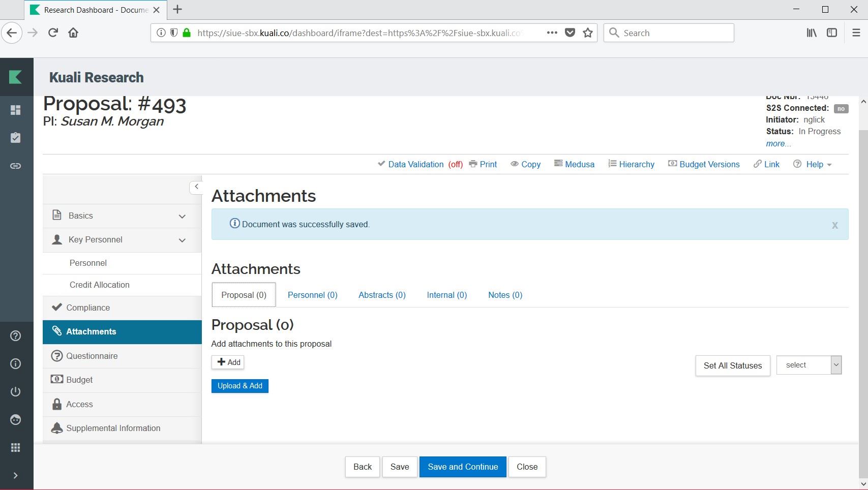Switch to the Internal (0) tab
The image size is (868, 490).
pyautogui.click(x=446, y=295)
